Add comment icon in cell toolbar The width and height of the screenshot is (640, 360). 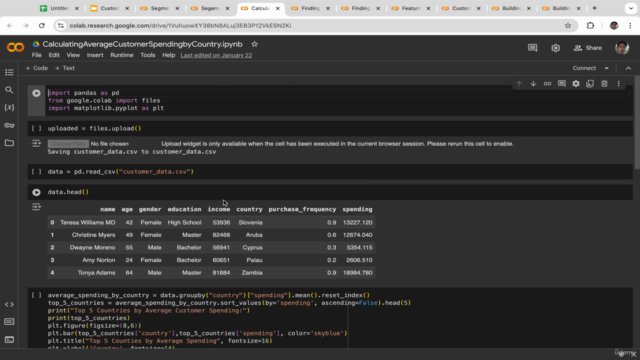point(562,84)
